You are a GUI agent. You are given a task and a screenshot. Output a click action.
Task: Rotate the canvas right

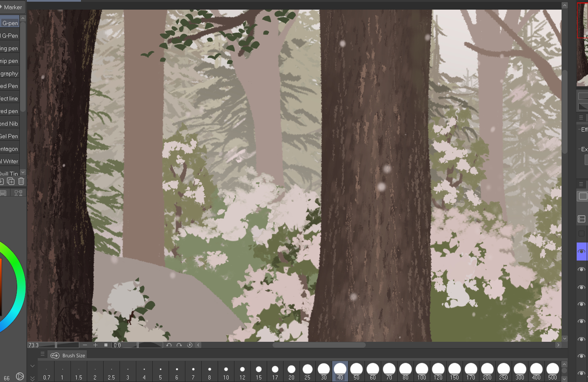point(179,345)
